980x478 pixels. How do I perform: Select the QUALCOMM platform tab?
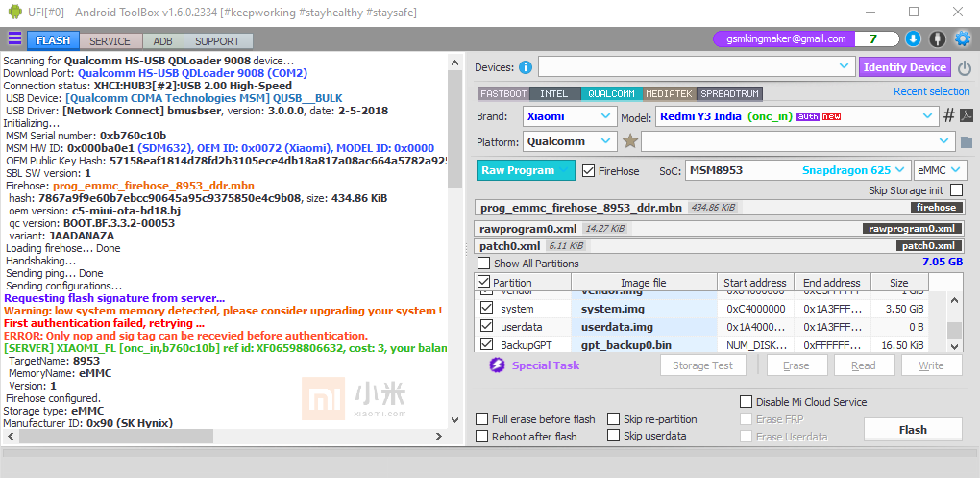(x=611, y=94)
